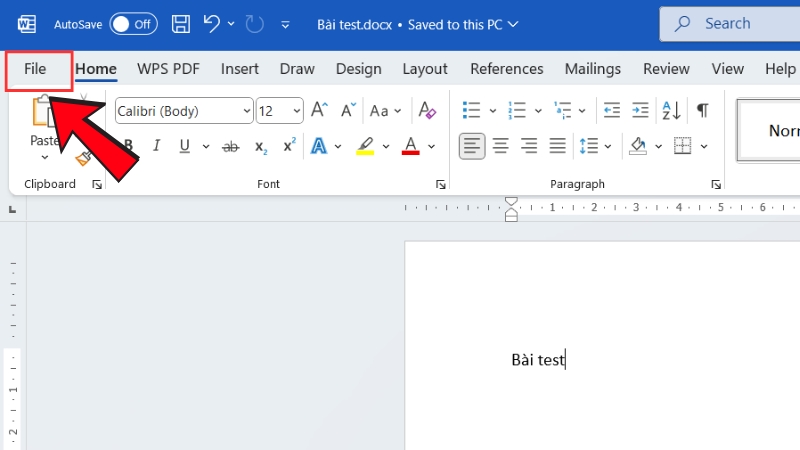The width and height of the screenshot is (800, 450).
Task: Open the References tab
Action: 507,69
